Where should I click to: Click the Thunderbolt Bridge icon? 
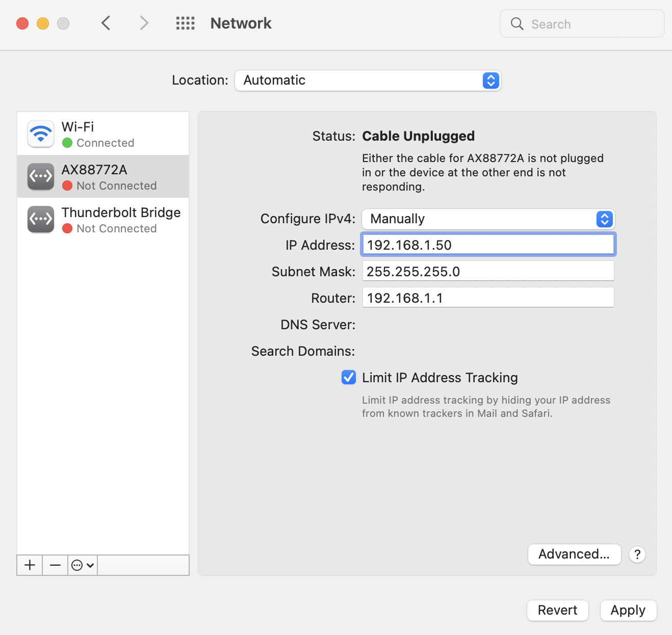(41, 219)
